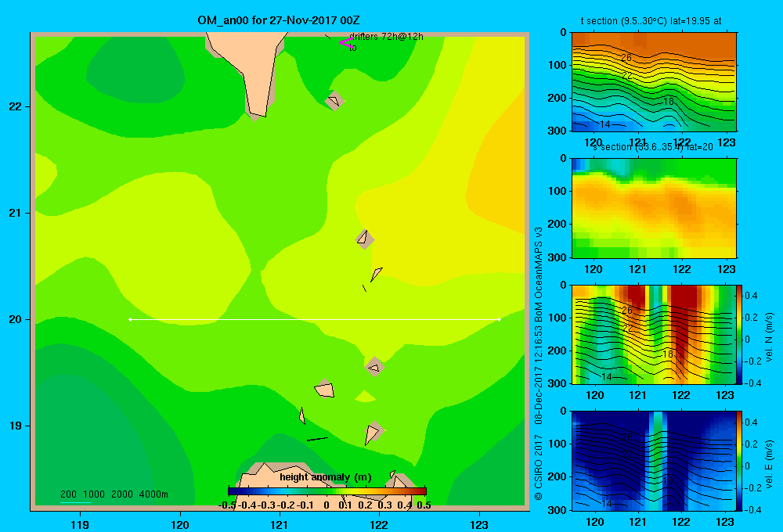Screen dimensions: 783x532
Task: Click the "height anomaly (m)" caption
Action: pos(326,477)
